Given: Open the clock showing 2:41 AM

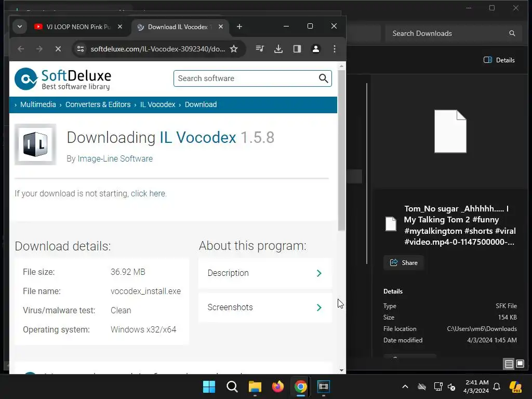Looking at the screenshot, I should pos(476,387).
